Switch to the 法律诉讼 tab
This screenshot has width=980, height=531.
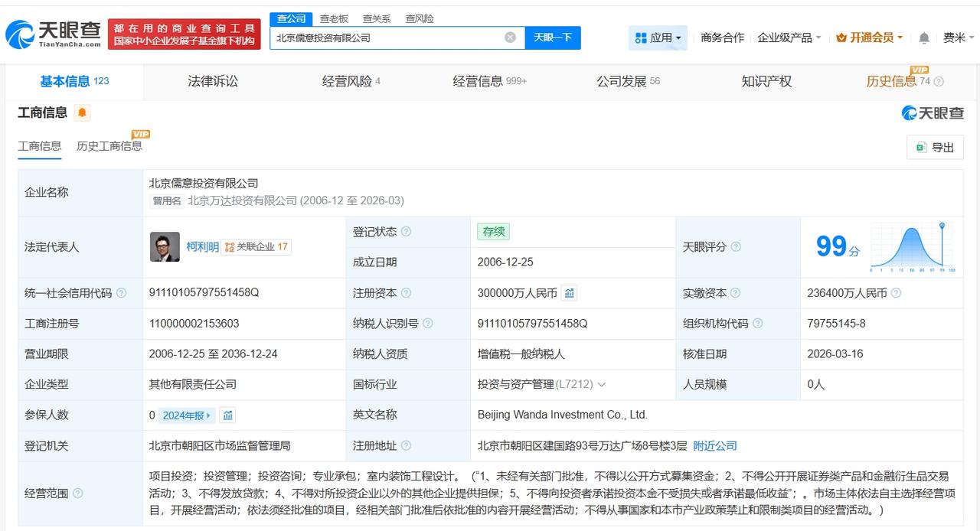coord(213,81)
